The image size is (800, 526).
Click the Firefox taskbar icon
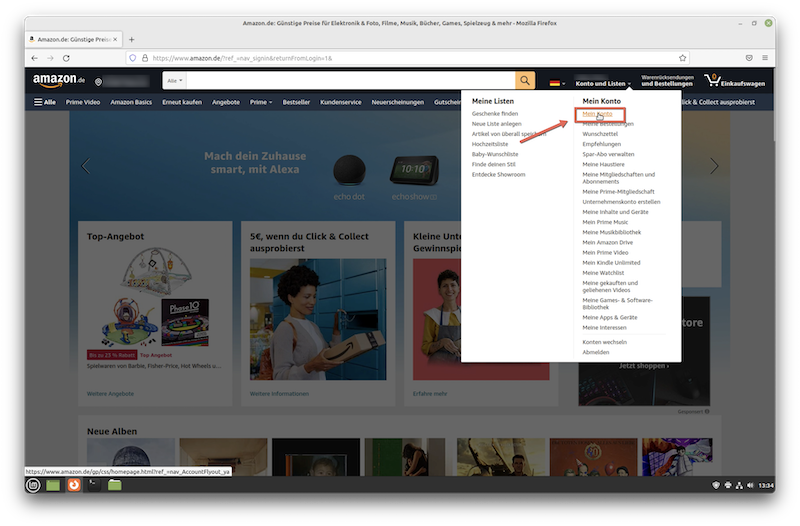(74, 485)
